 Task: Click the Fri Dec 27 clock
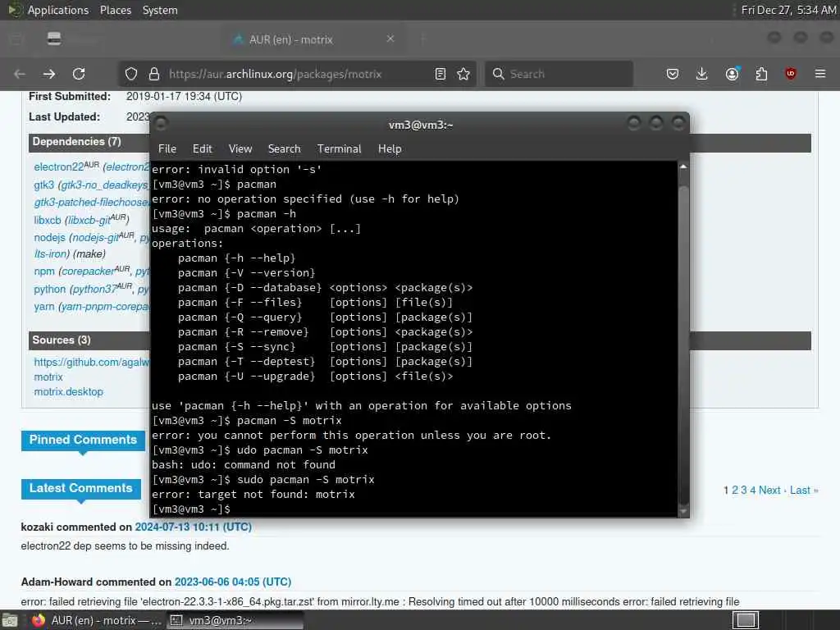788,10
